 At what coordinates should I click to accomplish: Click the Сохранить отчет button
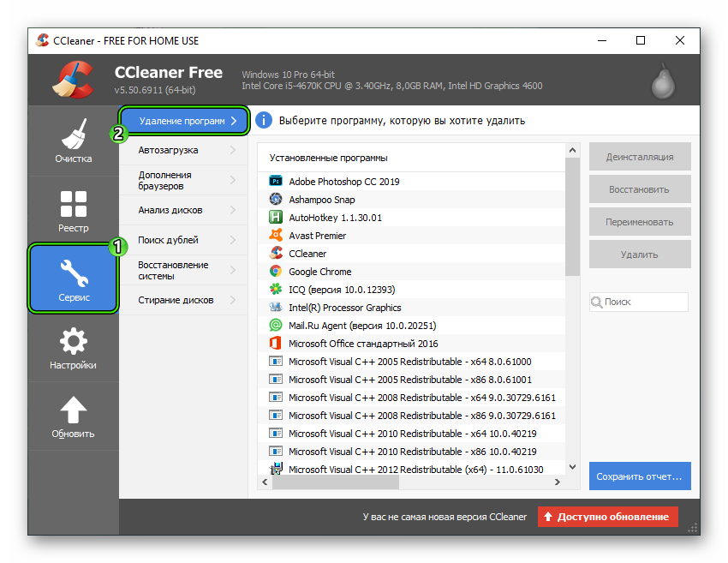click(x=639, y=476)
